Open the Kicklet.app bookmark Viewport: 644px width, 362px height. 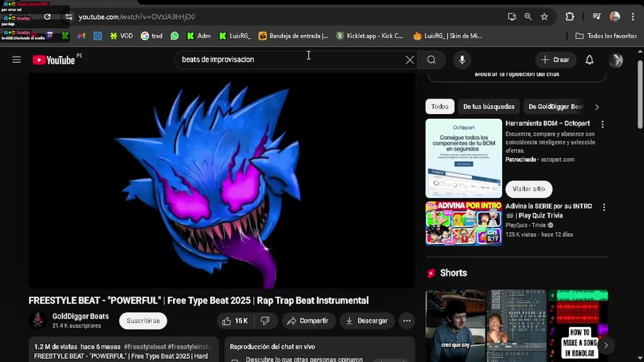pos(370,36)
